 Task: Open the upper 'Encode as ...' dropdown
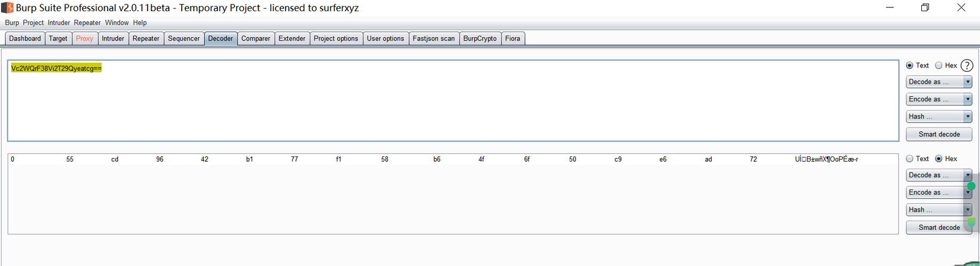(939, 99)
